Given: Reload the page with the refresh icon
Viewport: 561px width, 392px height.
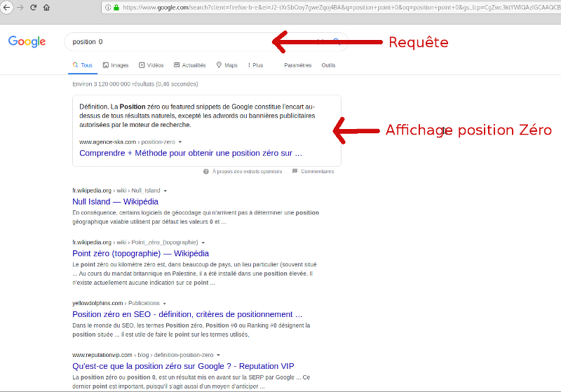Looking at the screenshot, I should [x=33, y=7].
